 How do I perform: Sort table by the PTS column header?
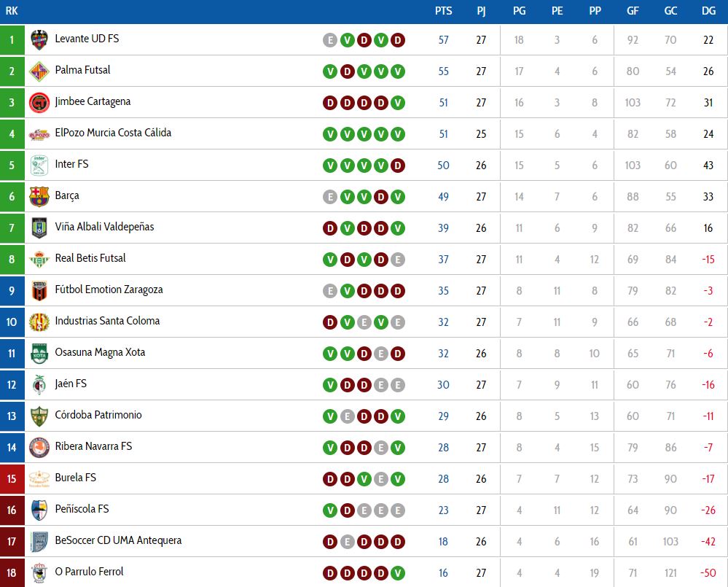coord(443,11)
